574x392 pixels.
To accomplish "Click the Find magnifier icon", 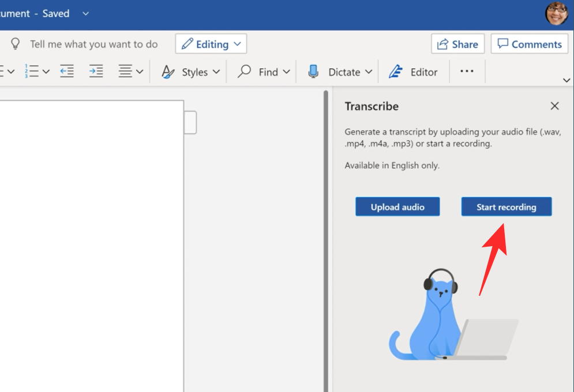I will click(245, 71).
